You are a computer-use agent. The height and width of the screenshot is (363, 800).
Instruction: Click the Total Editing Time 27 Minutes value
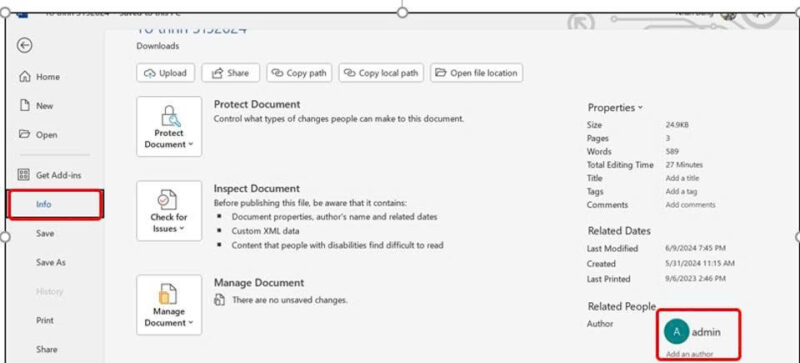pos(684,165)
